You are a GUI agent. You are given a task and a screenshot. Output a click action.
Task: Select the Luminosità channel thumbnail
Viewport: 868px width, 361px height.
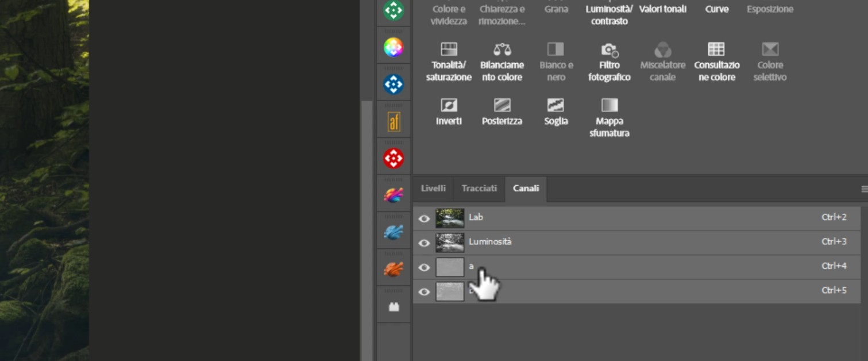pyautogui.click(x=450, y=243)
